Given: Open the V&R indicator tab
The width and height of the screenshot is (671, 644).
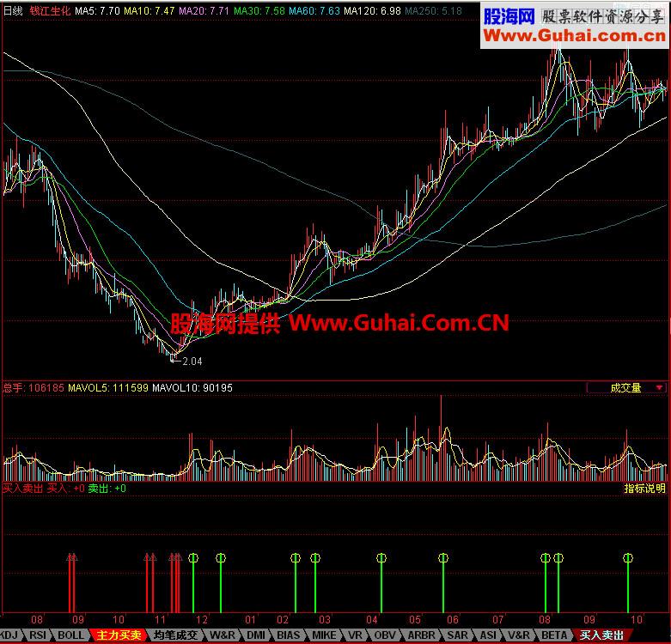Looking at the screenshot, I should click(519, 635).
